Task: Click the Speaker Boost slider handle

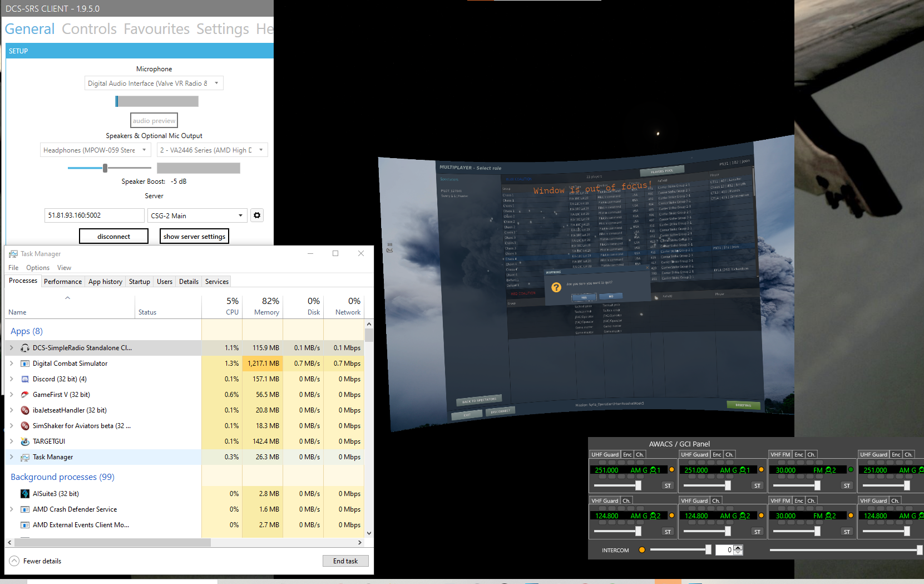Action: point(105,168)
